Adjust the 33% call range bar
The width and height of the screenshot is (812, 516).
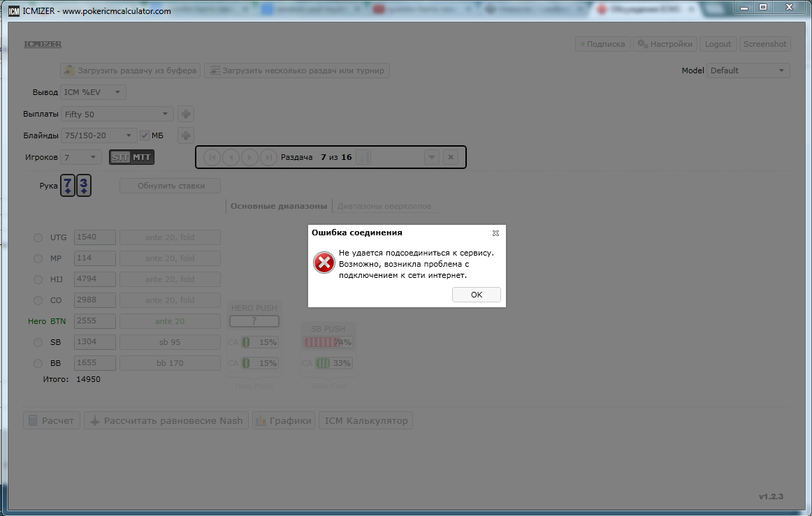(335, 363)
